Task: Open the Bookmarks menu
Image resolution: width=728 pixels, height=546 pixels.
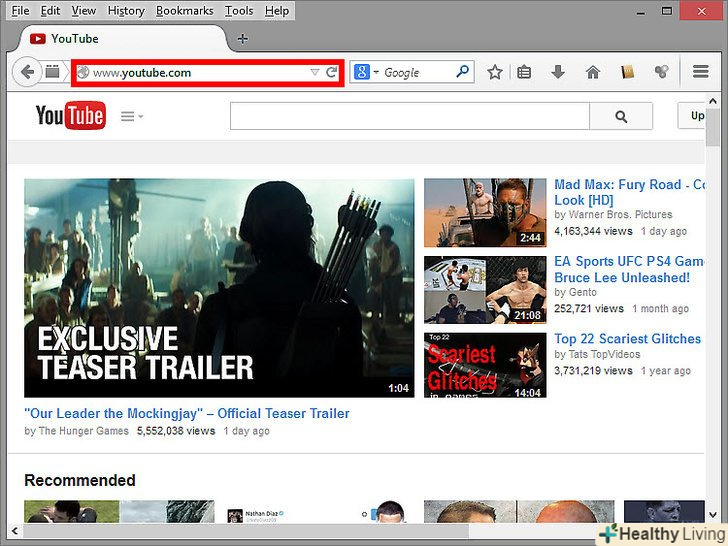Action: coord(184,11)
